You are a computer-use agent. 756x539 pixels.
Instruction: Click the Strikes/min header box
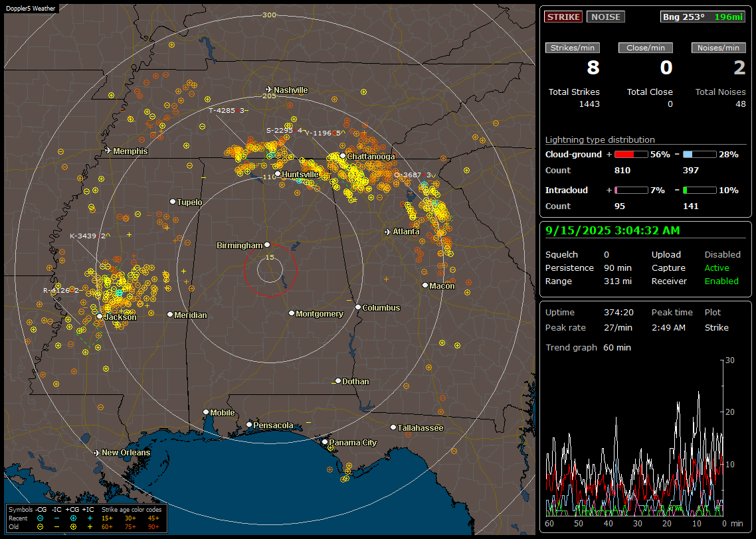tap(572, 48)
